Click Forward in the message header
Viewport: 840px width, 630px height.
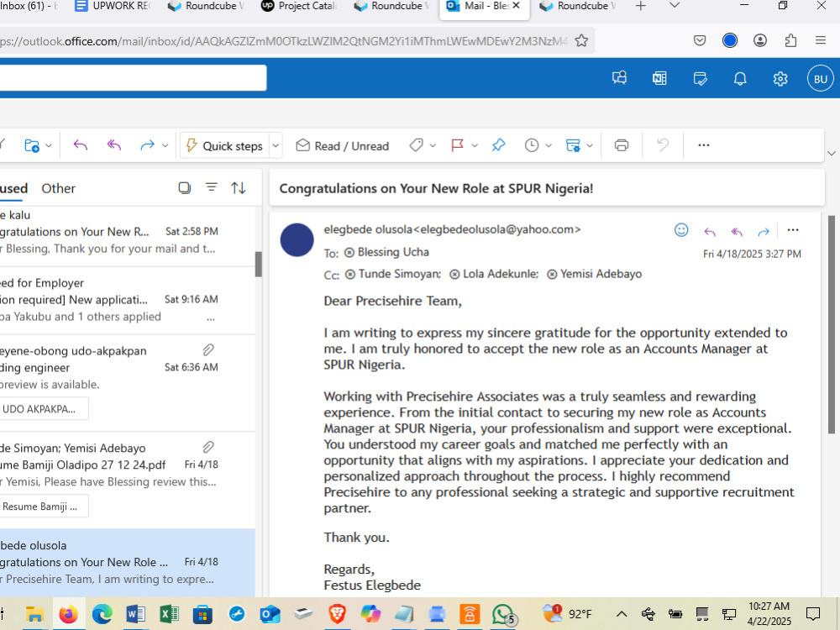(764, 232)
